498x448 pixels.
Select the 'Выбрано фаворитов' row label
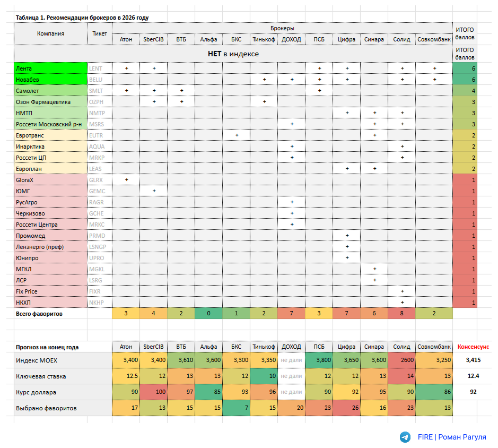63,408
